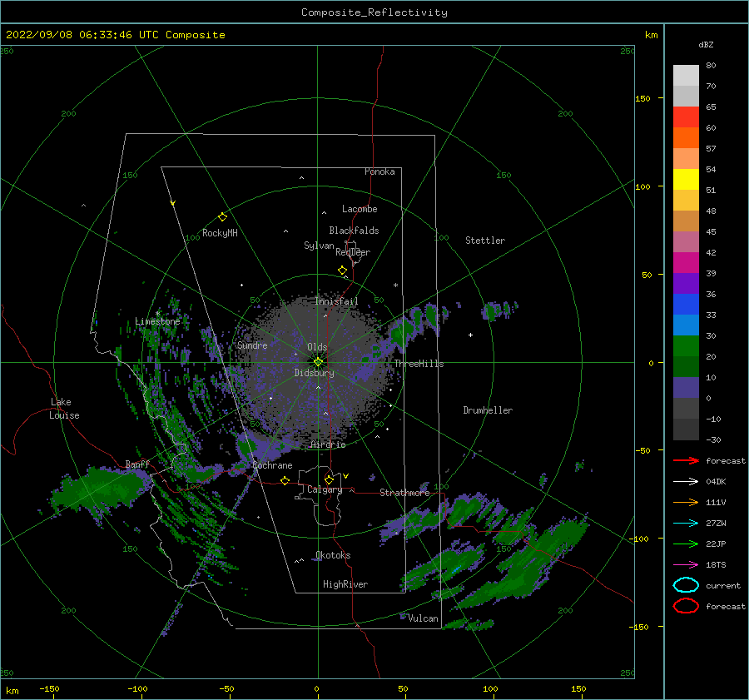Click the Calgary city label

coord(325,489)
